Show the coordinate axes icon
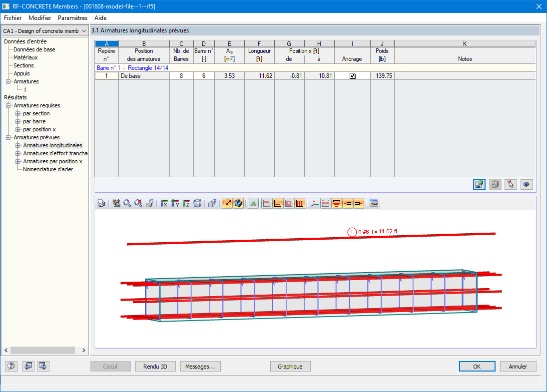This screenshot has height=392, width=547. click(x=314, y=203)
